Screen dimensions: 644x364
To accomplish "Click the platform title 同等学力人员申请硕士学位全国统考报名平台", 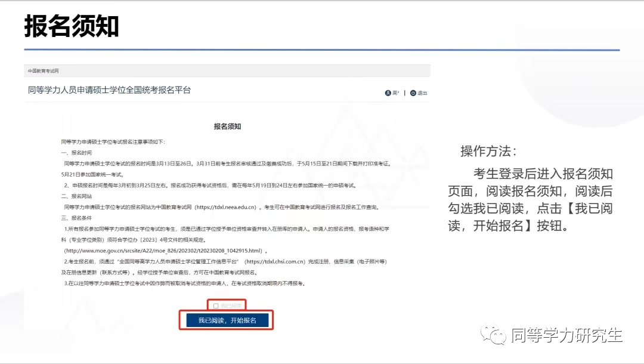I will [109, 91].
